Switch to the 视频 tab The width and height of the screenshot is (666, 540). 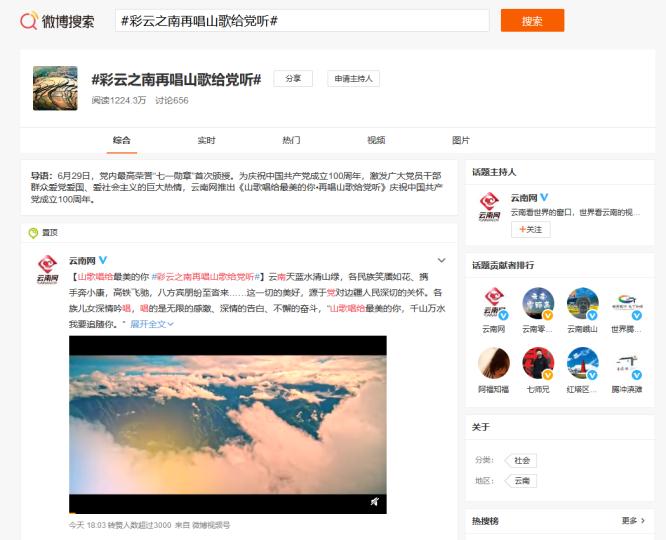(x=376, y=140)
